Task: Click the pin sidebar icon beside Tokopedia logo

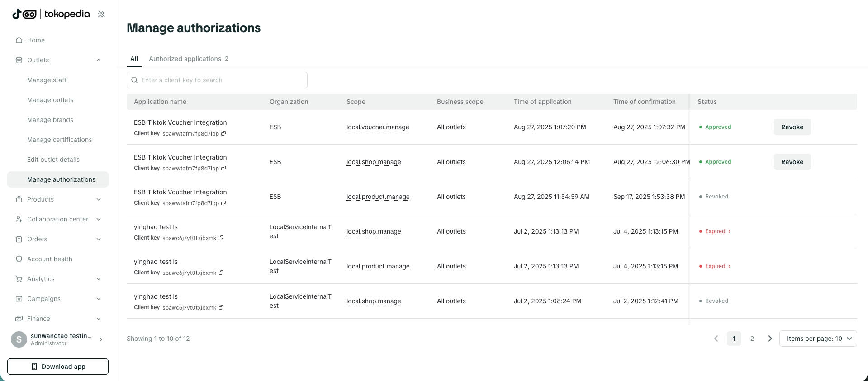Action: [x=101, y=14]
